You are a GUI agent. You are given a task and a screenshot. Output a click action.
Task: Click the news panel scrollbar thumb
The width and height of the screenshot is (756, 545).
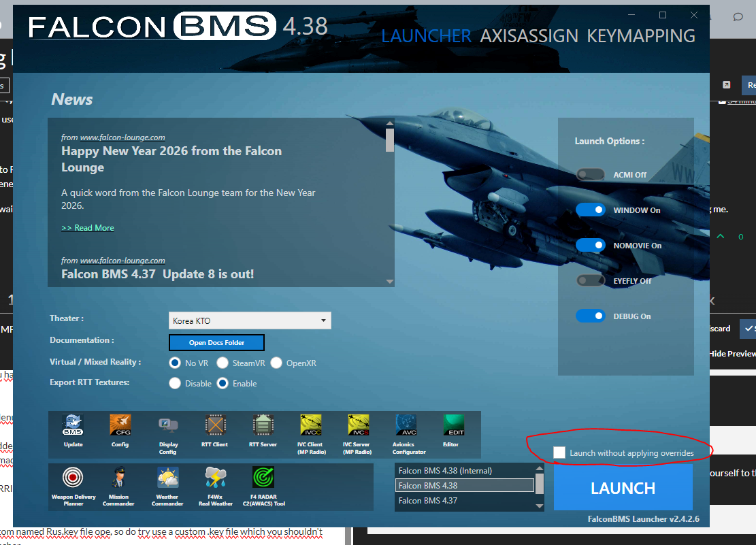390,140
